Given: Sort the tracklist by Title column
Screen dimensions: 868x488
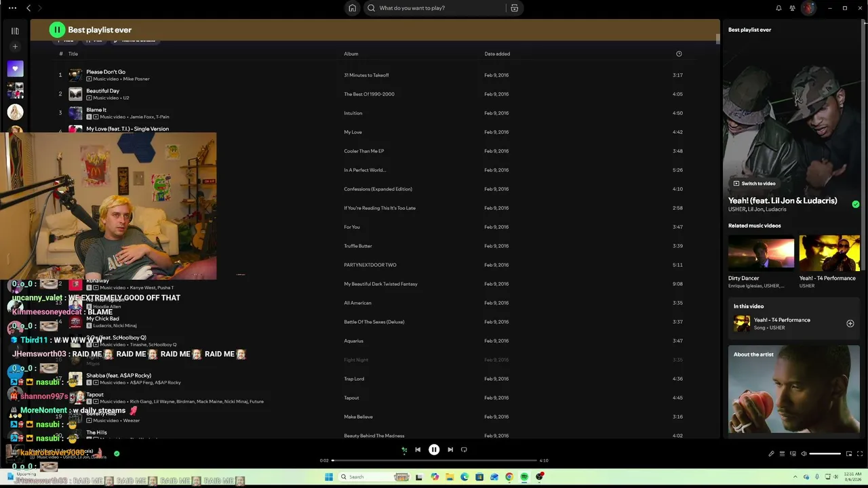Looking at the screenshot, I should (x=73, y=54).
